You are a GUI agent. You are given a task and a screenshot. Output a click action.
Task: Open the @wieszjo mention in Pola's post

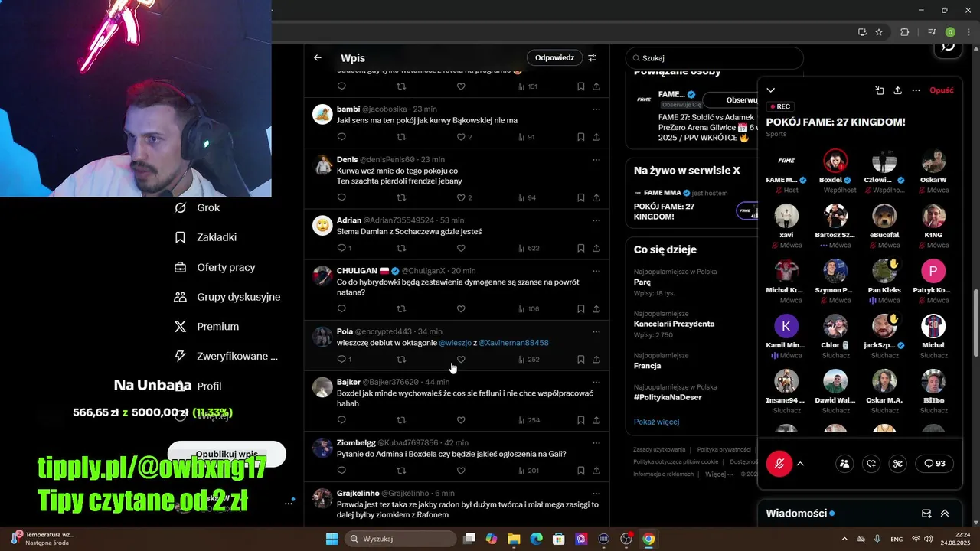pos(456,343)
